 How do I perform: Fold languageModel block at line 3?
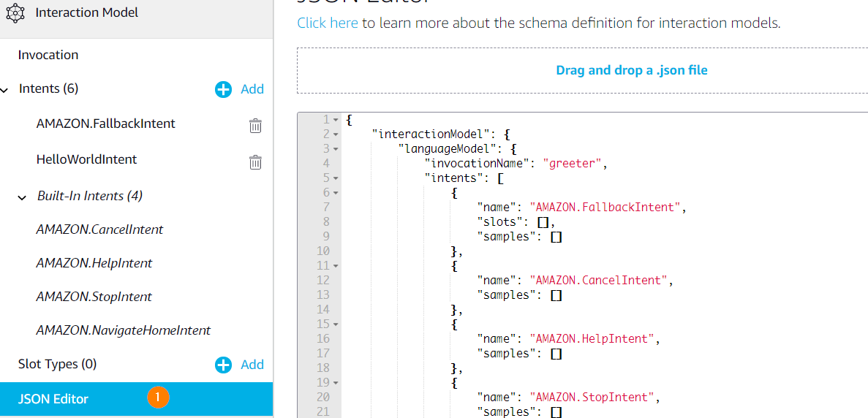[336, 149]
